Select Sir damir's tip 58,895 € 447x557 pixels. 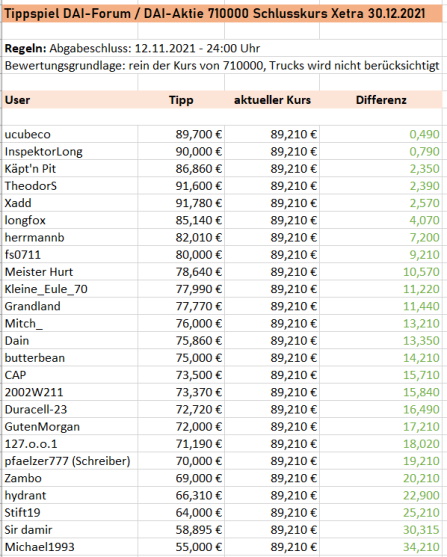click(199, 530)
